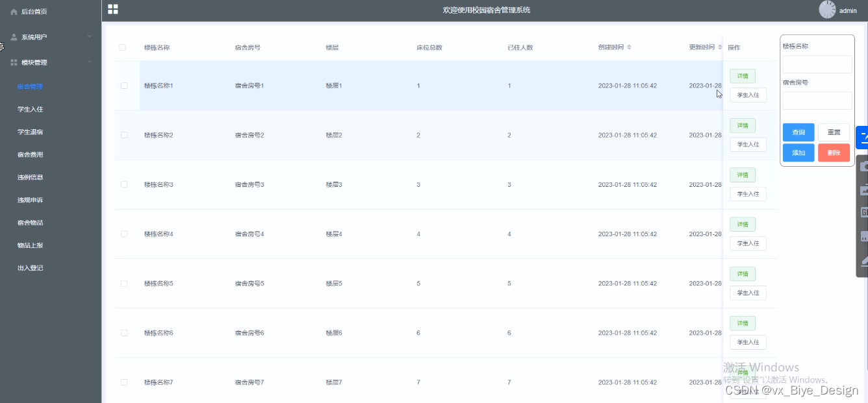Expand the 系统用户 menu chevron
The width and height of the screenshot is (868, 403).
coord(90,36)
